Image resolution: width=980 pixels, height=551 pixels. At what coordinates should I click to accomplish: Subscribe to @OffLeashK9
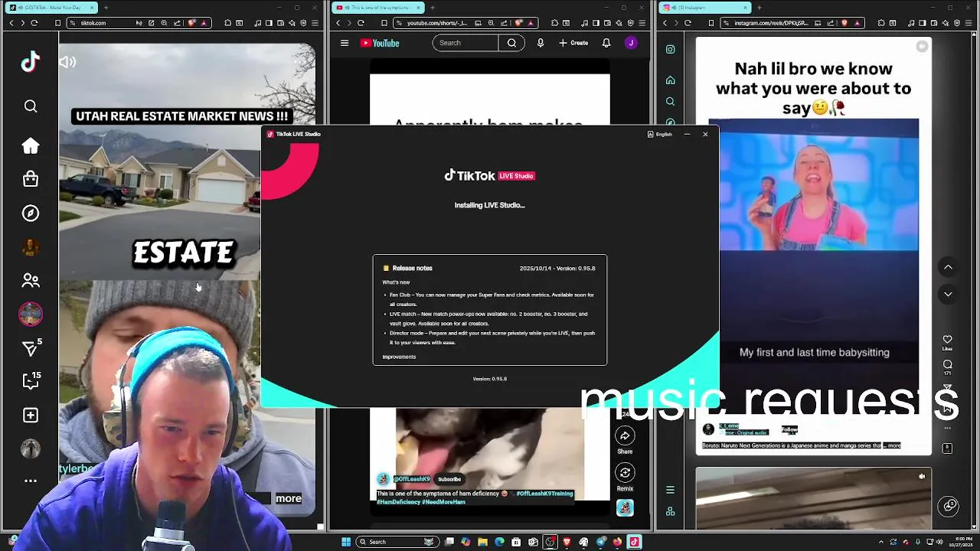coord(449,479)
